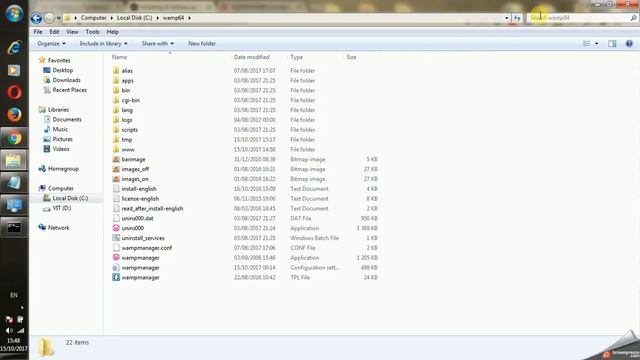Screen dimensions: 640x360
Task: Select the www folder
Action: pos(128,149)
